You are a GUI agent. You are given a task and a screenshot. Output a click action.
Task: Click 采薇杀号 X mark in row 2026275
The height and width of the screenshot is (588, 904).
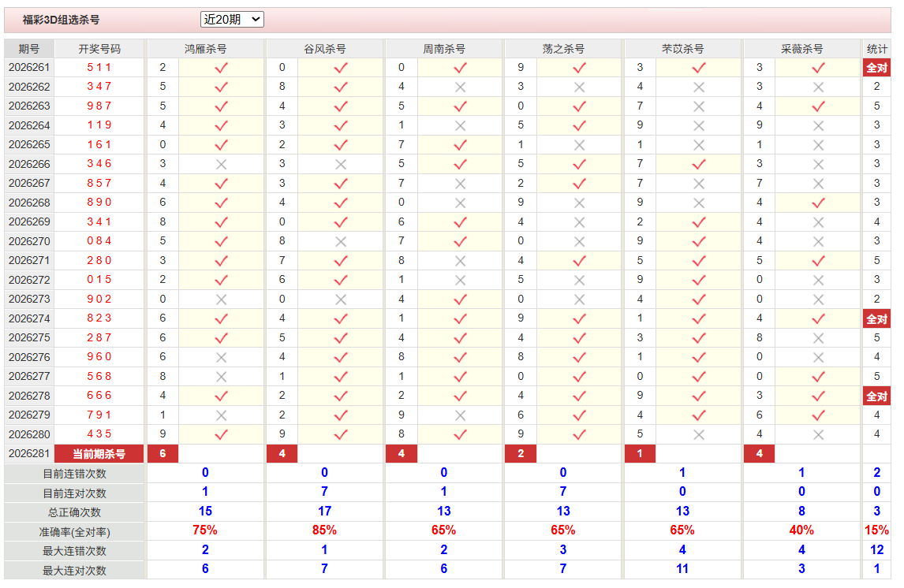(x=818, y=339)
